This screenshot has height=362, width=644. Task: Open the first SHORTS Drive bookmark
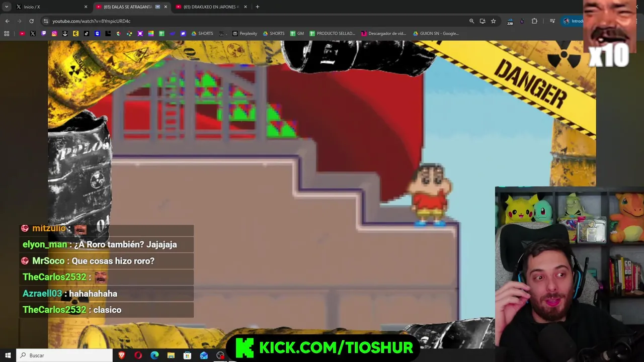[202, 34]
